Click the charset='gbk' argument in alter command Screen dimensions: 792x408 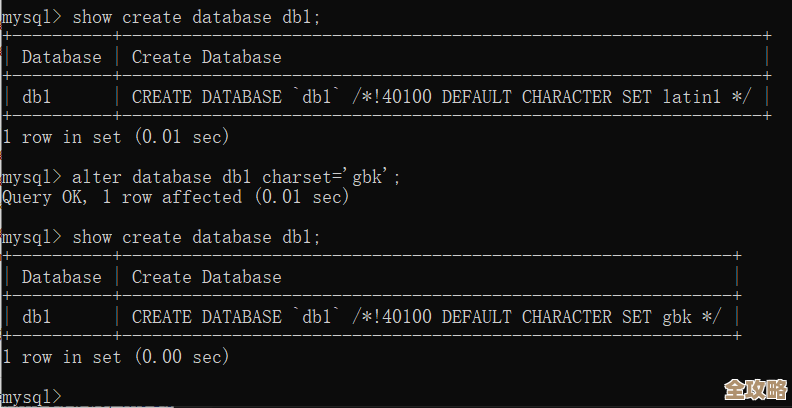click(x=331, y=177)
